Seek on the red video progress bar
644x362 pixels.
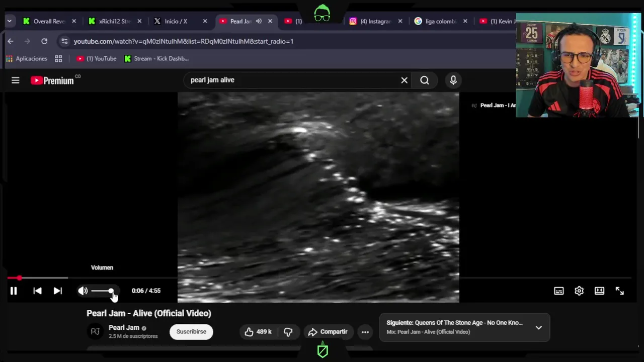(319, 278)
